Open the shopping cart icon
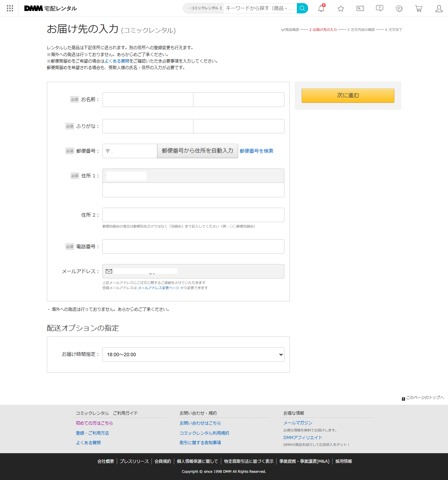This screenshot has height=480, width=448. 418,8
